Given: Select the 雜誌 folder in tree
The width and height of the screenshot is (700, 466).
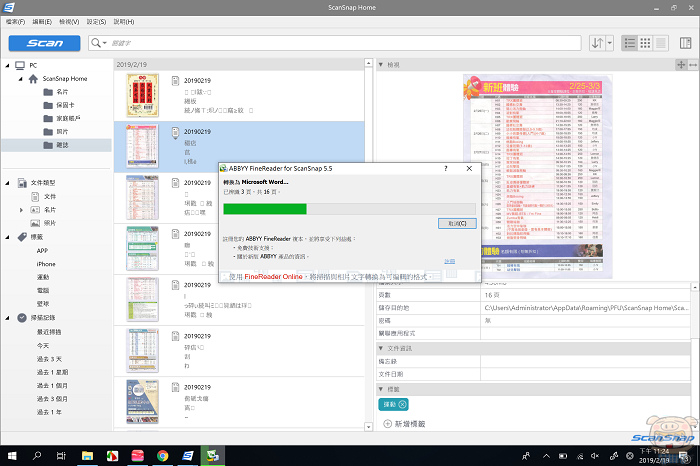Looking at the screenshot, I should point(62,145).
